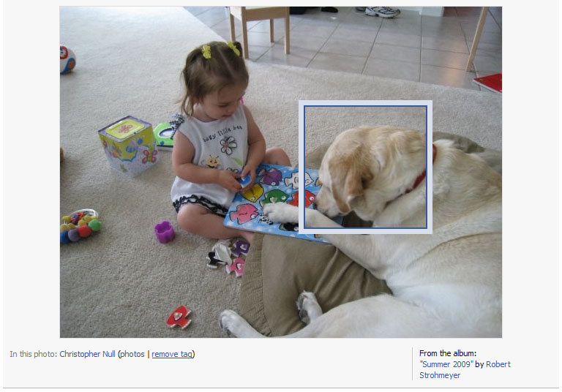Click the dog's red collar
Screen dimensions: 562x392
[x=423, y=172]
